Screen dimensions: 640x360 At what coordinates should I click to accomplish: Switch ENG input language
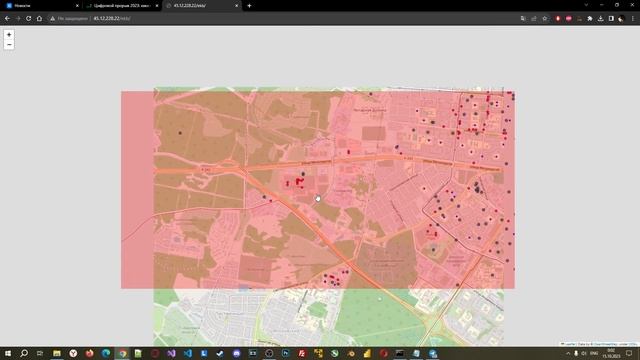[x=594, y=353]
